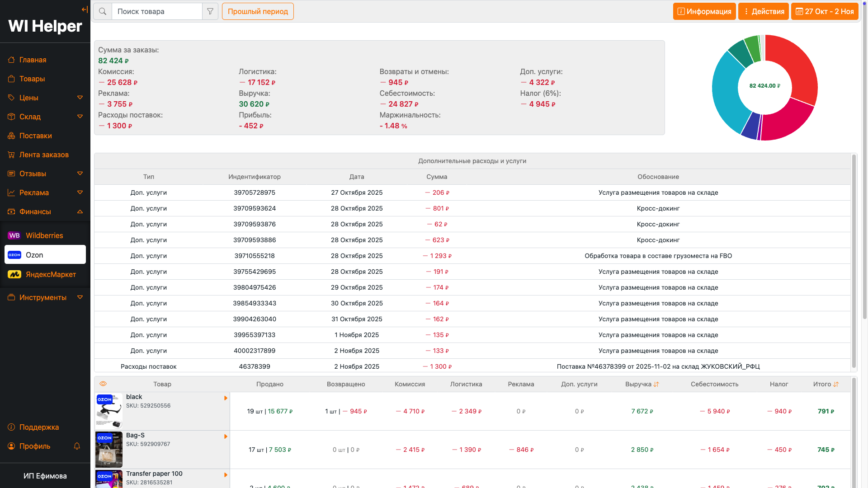Toggle Прошлый период comparison
Viewport: 868px width, 488px height.
tap(258, 11)
